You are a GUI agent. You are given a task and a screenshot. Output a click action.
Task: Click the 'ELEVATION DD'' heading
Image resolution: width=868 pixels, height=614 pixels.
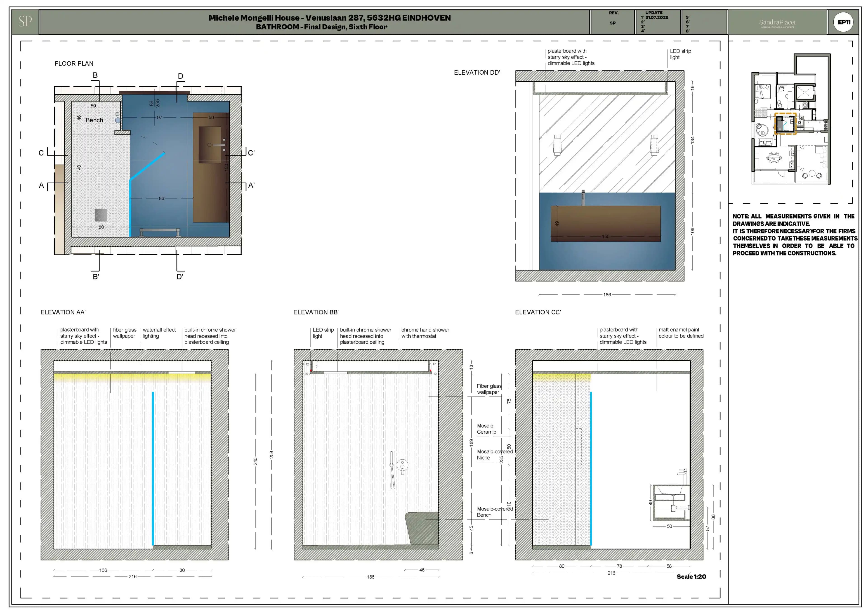pyautogui.click(x=477, y=73)
